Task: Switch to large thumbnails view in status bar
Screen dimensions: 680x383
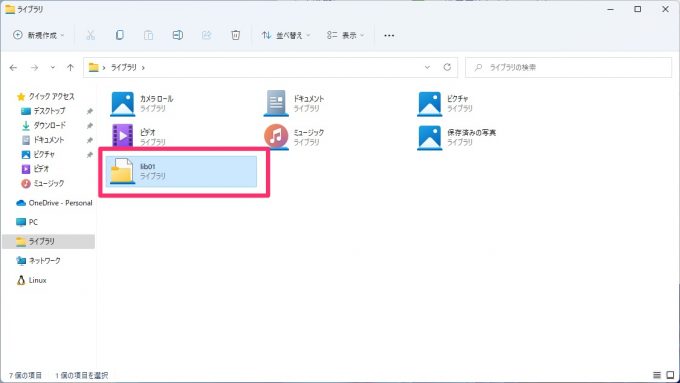Action: 670,375
